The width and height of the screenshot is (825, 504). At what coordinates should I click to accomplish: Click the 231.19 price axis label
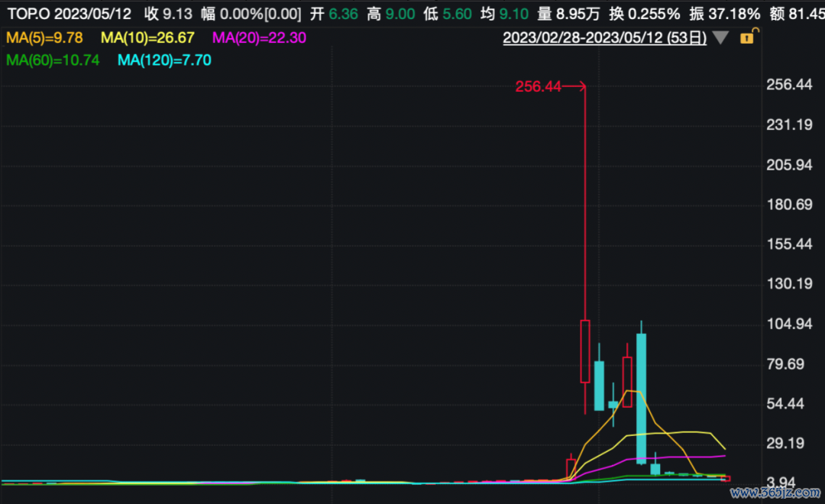(x=789, y=124)
